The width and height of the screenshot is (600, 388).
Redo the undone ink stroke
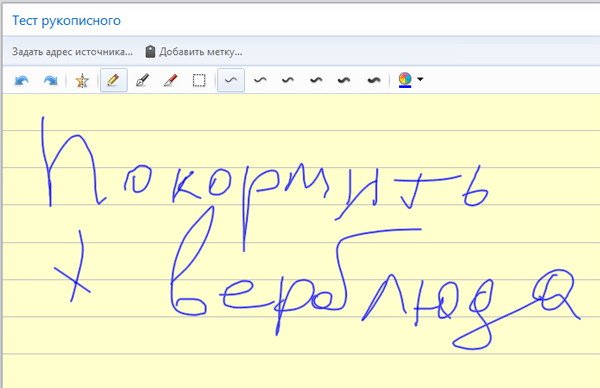[50, 80]
